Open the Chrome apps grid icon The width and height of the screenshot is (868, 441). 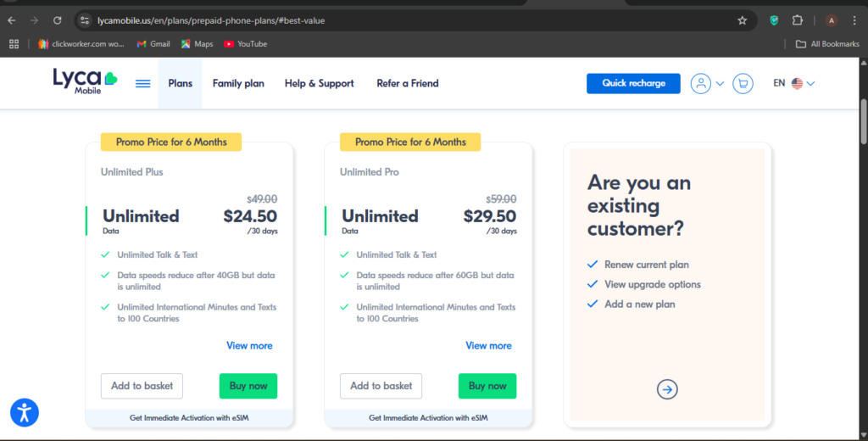[14, 44]
